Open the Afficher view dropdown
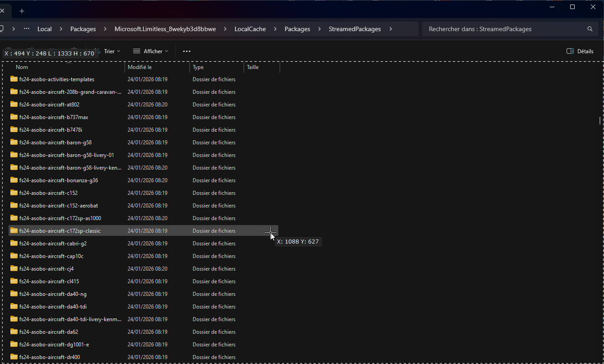 point(151,51)
